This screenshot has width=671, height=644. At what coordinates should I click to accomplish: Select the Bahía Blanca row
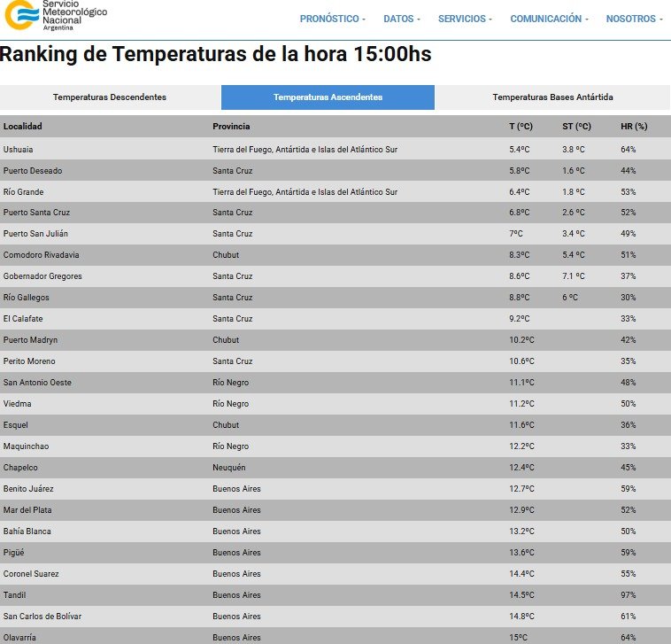coord(27,531)
